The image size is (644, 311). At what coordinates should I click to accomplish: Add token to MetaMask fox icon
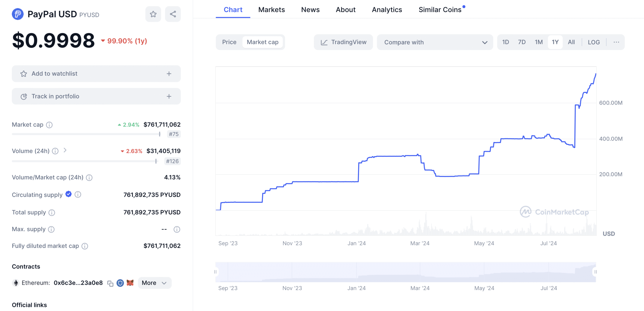pyautogui.click(x=130, y=283)
